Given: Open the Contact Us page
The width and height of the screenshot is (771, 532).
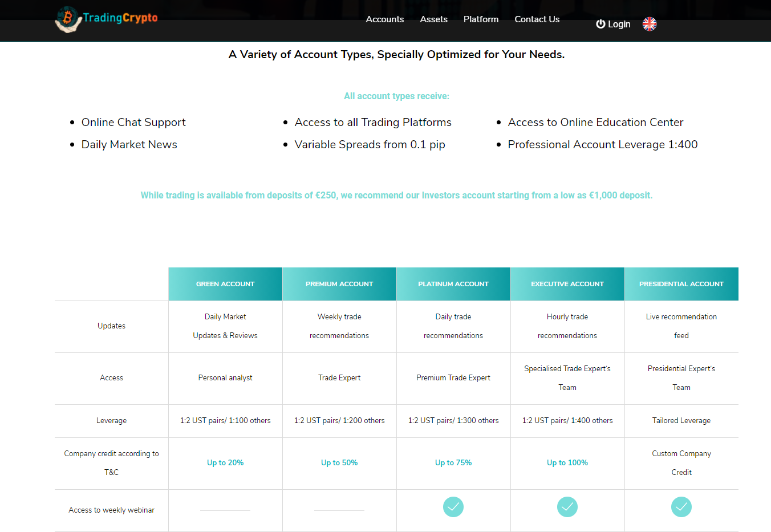Looking at the screenshot, I should (x=537, y=19).
